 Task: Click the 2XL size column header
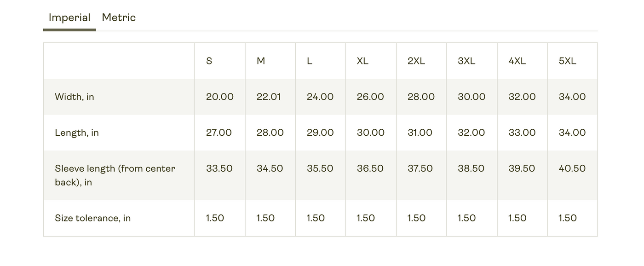(x=416, y=61)
